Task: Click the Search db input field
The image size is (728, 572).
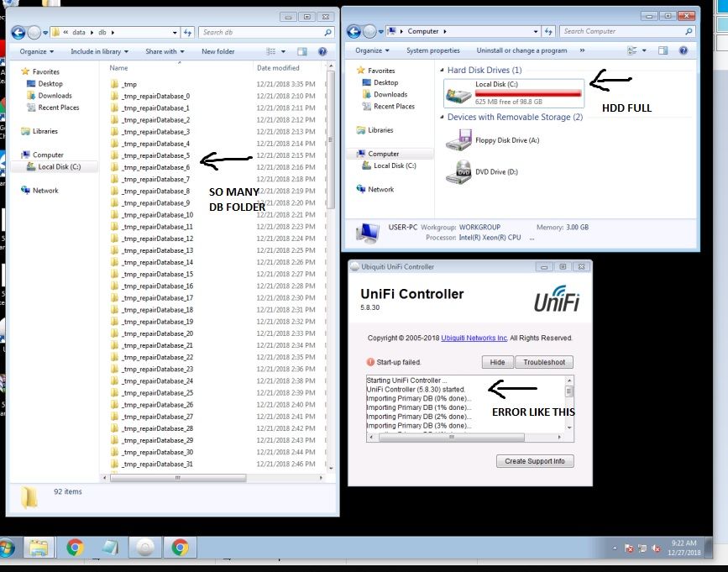Action: pyautogui.click(x=260, y=32)
